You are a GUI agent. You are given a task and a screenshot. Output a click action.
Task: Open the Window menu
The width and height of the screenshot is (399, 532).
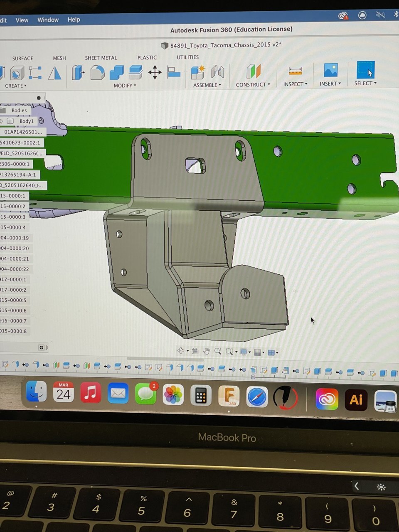coord(48,20)
